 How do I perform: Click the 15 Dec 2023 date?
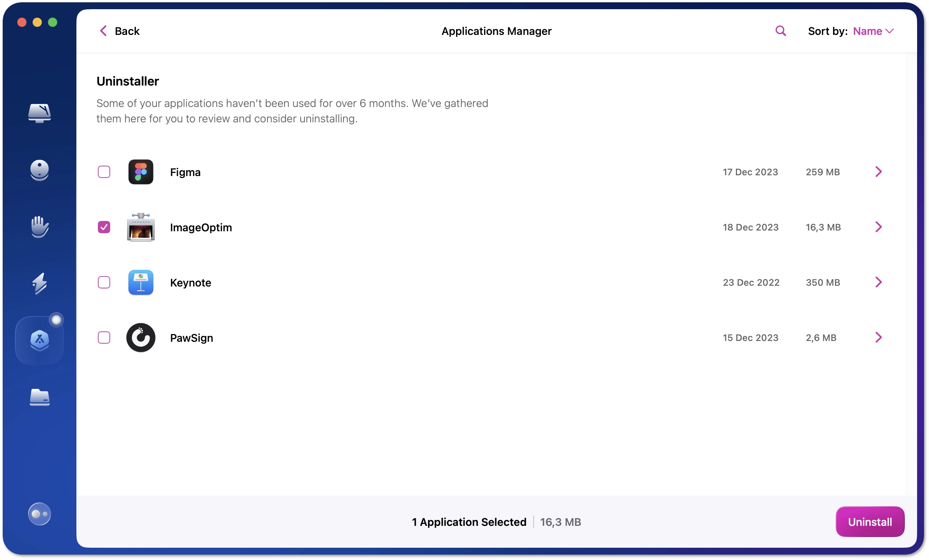coord(750,338)
